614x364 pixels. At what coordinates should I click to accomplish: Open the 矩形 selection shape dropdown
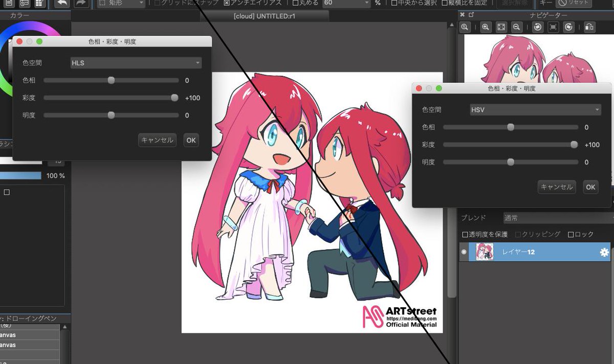point(121,3)
